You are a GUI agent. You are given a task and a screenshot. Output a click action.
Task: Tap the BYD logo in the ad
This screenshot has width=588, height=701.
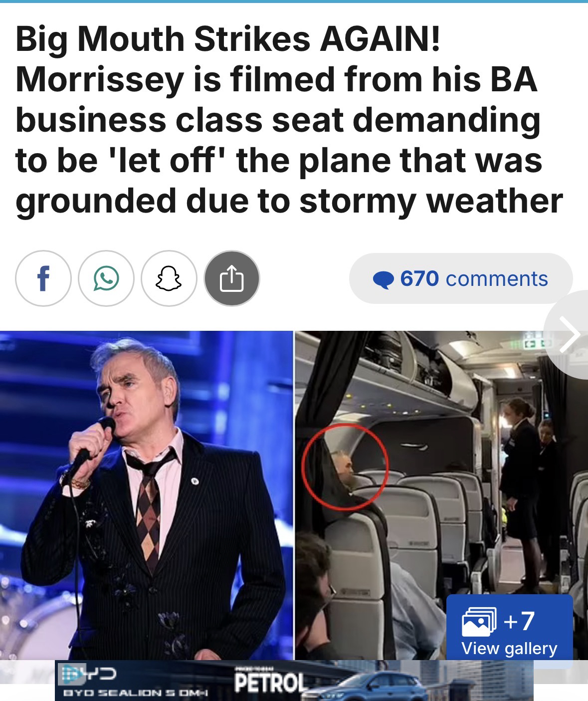(x=88, y=674)
